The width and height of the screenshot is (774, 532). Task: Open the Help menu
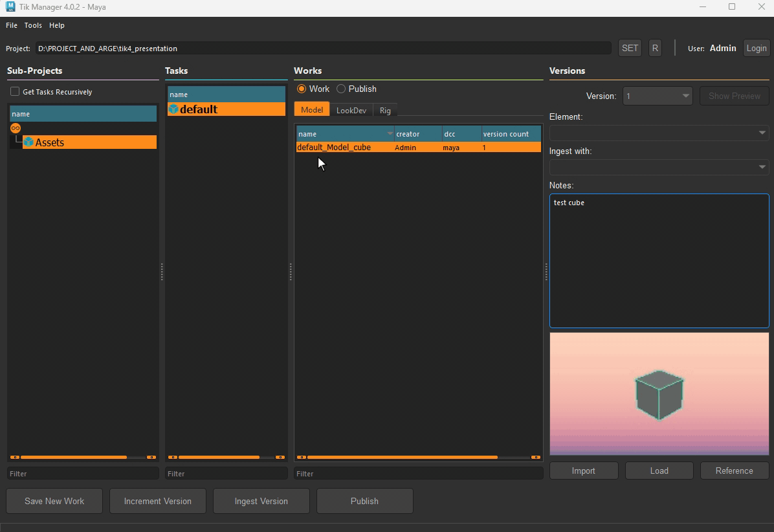click(57, 25)
